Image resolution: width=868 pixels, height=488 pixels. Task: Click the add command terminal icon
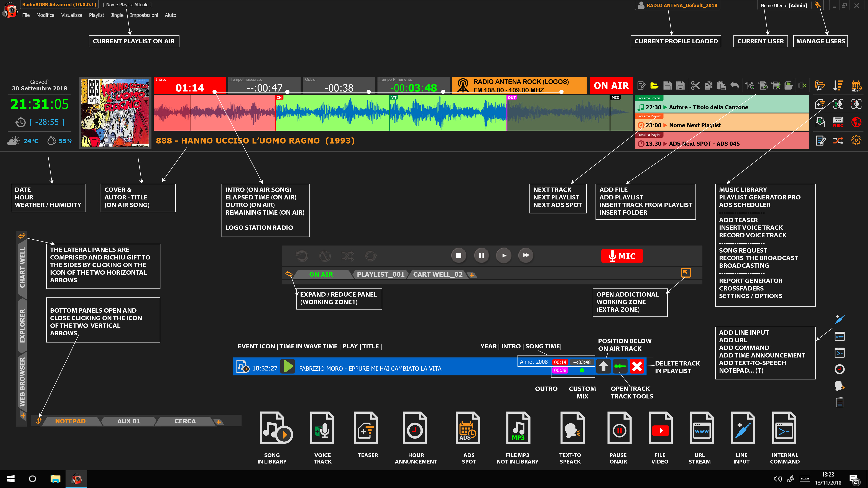(x=839, y=353)
